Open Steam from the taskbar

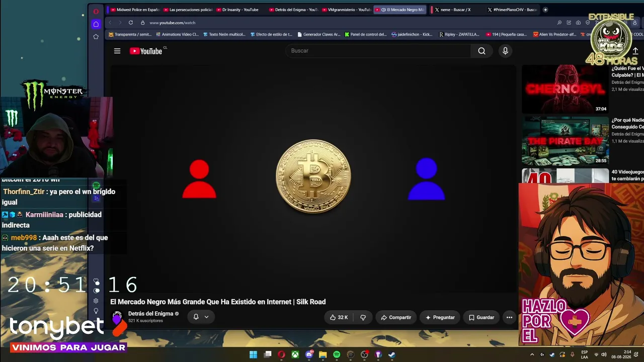click(391, 354)
